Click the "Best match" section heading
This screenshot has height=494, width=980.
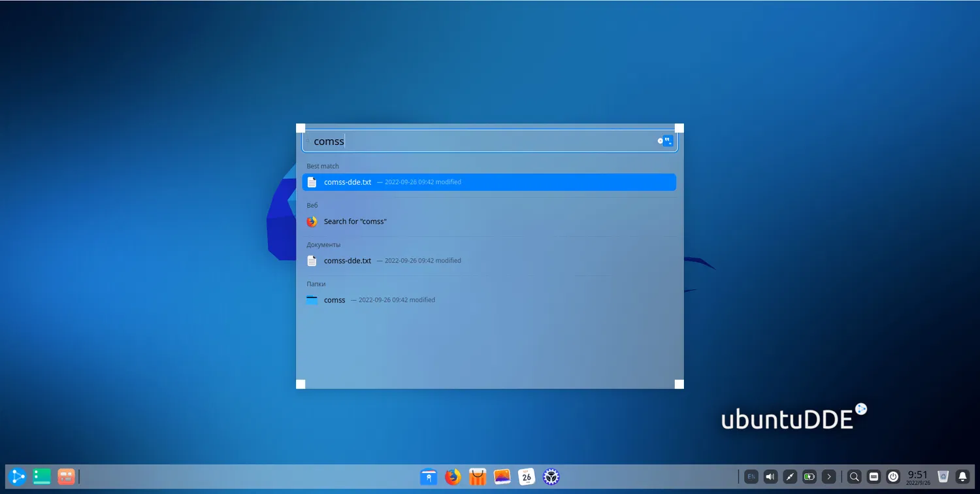[323, 166]
